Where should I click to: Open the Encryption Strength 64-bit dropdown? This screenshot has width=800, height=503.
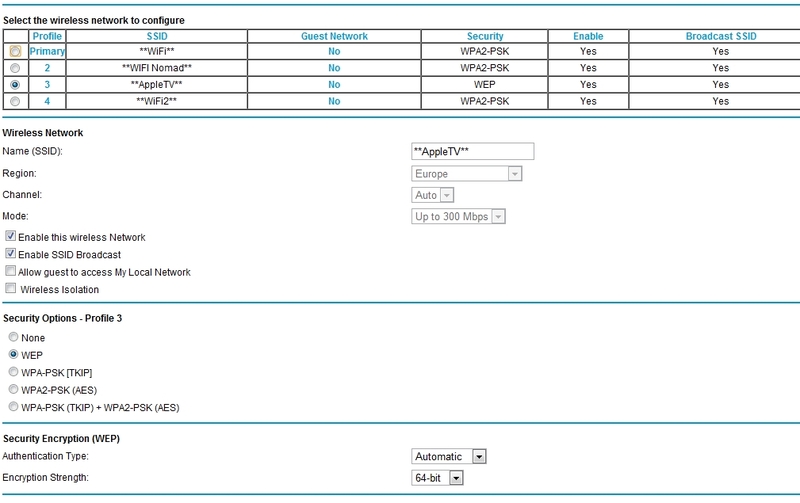[437, 478]
